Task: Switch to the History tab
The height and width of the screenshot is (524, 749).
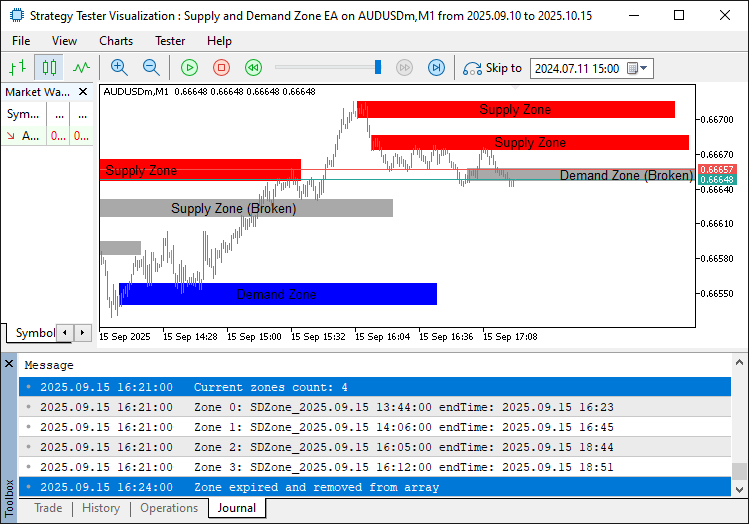Action: (101, 508)
